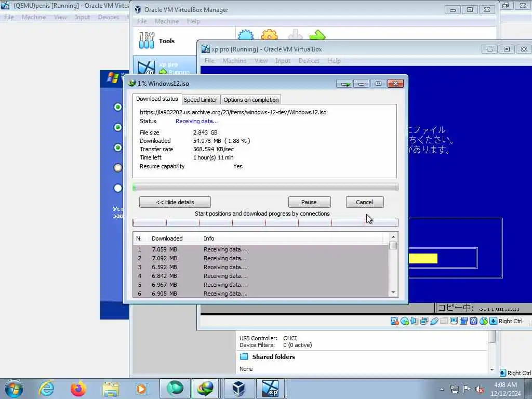Open Input menu in the QEMU VM window
532x399 pixels.
[82, 17]
